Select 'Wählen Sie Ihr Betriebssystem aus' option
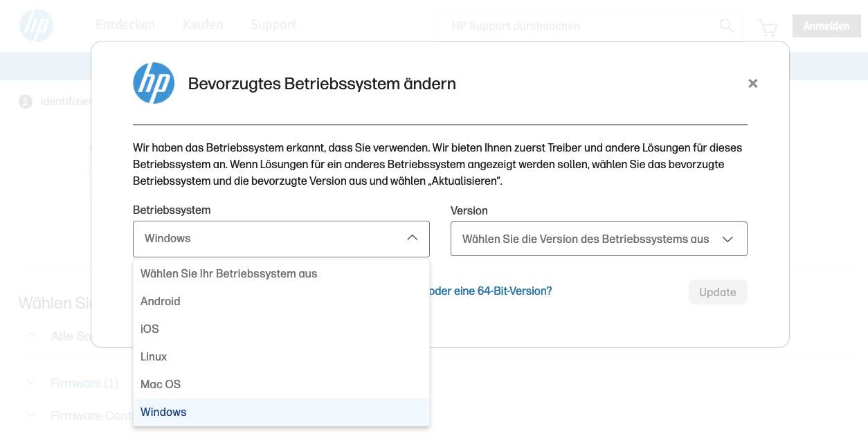 coord(281,273)
